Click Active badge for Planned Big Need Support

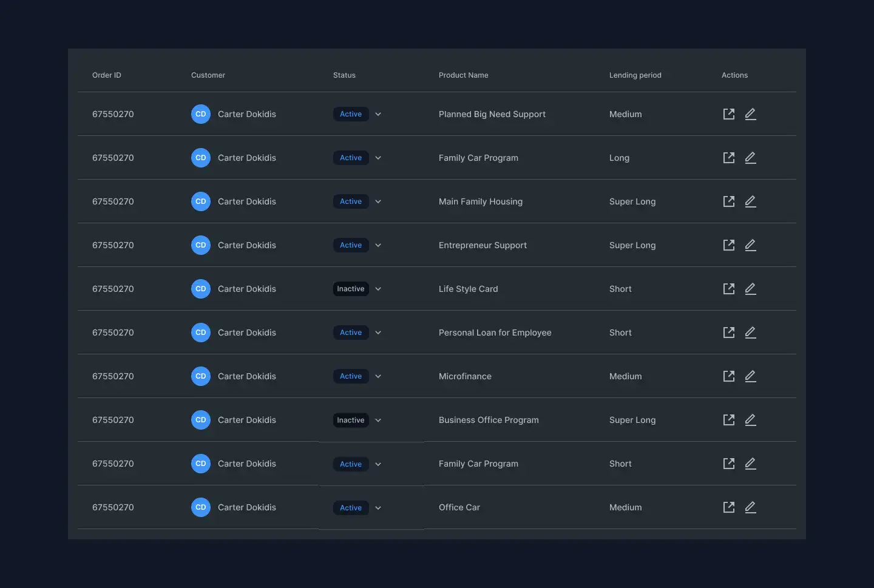click(x=351, y=114)
